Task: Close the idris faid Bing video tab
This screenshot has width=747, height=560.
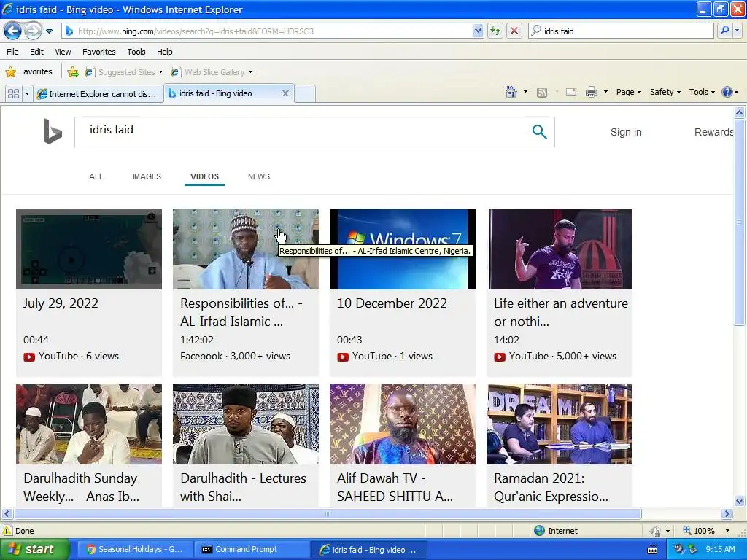Action: click(x=285, y=93)
